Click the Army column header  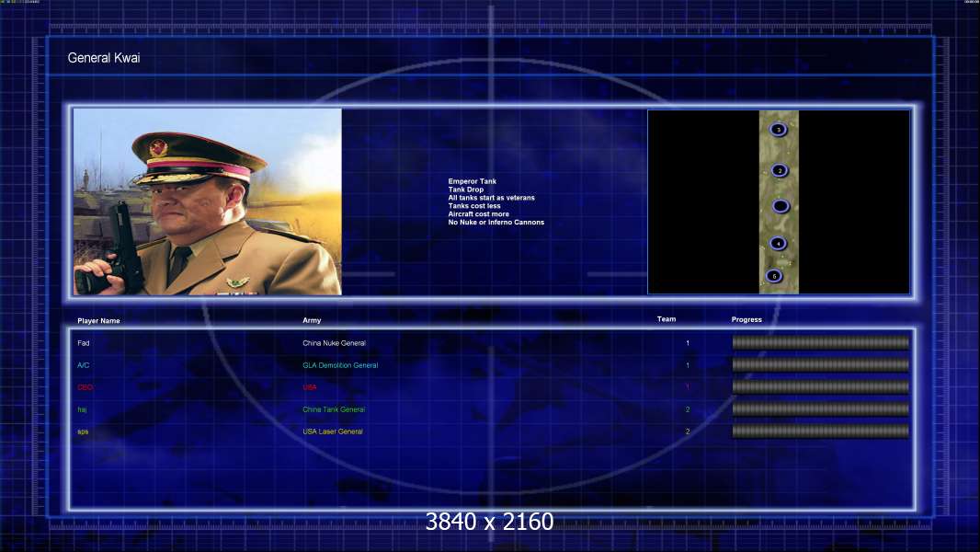[x=312, y=320]
